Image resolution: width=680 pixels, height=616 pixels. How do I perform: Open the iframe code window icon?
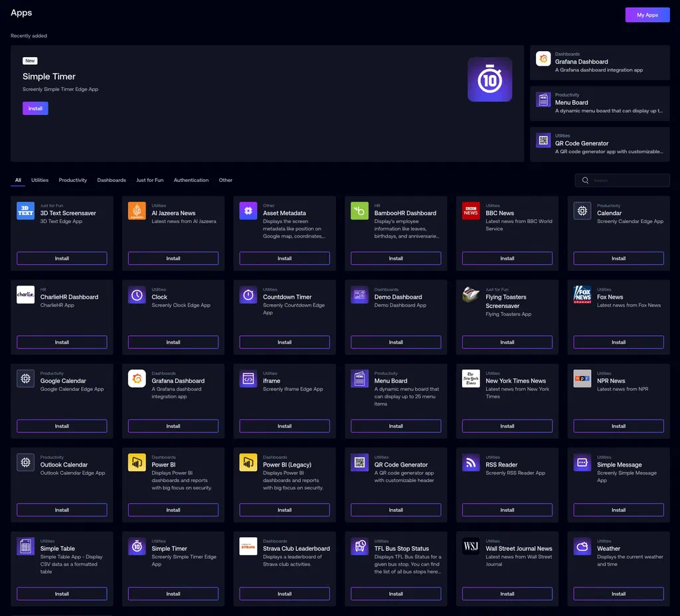point(248,378)
